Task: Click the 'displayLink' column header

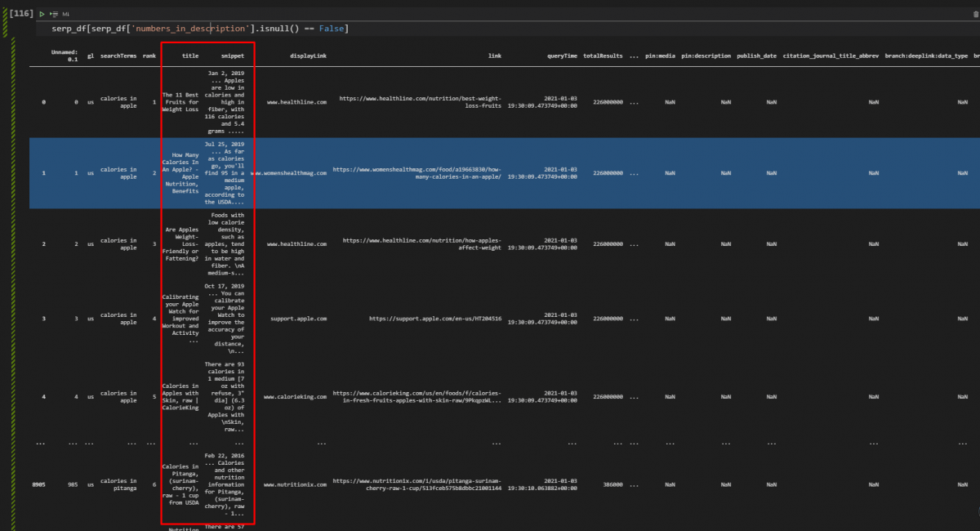Action: [x=308, y=56]
